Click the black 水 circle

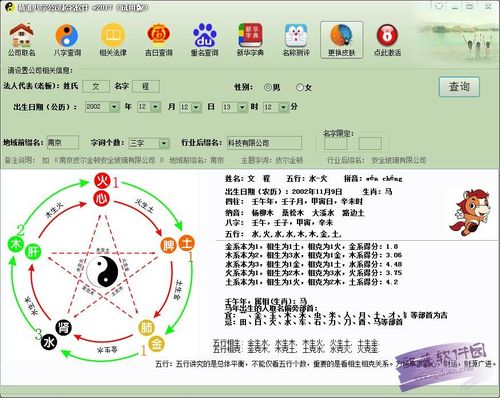pyautogui.click(x=49, y=342)
